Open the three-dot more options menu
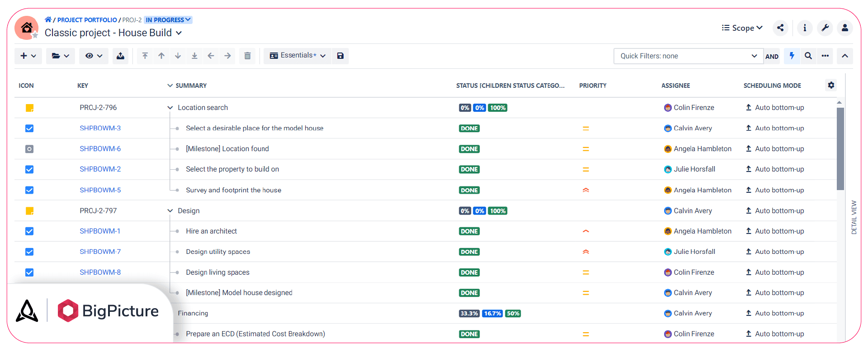Image resolution: width=868 pixels, height=353 pixels. [825, 56]
